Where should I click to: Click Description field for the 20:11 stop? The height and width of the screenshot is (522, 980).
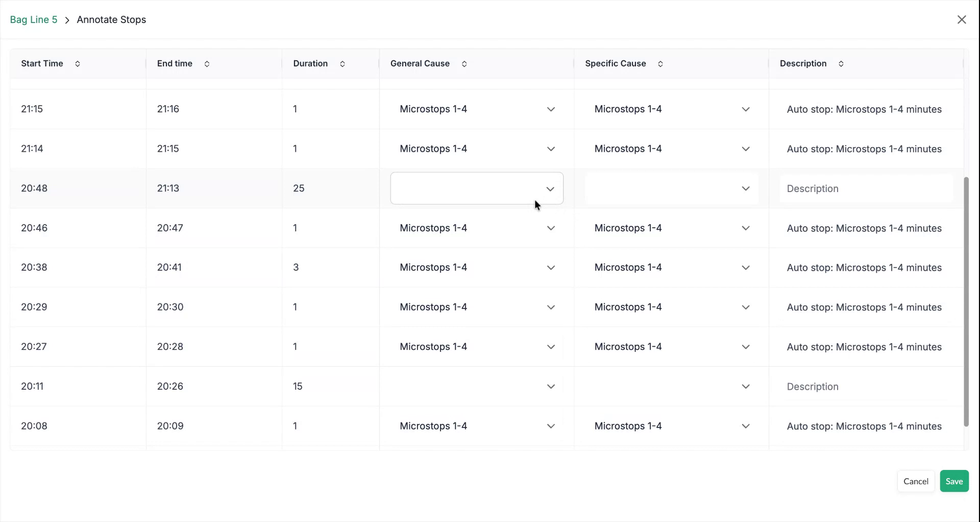(866, 387)
